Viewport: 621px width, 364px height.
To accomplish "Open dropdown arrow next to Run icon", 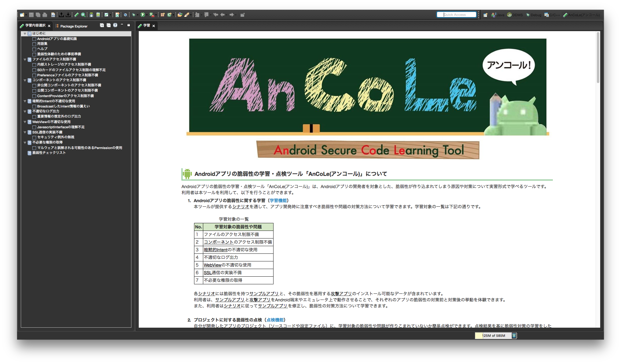I will point(147,15).
